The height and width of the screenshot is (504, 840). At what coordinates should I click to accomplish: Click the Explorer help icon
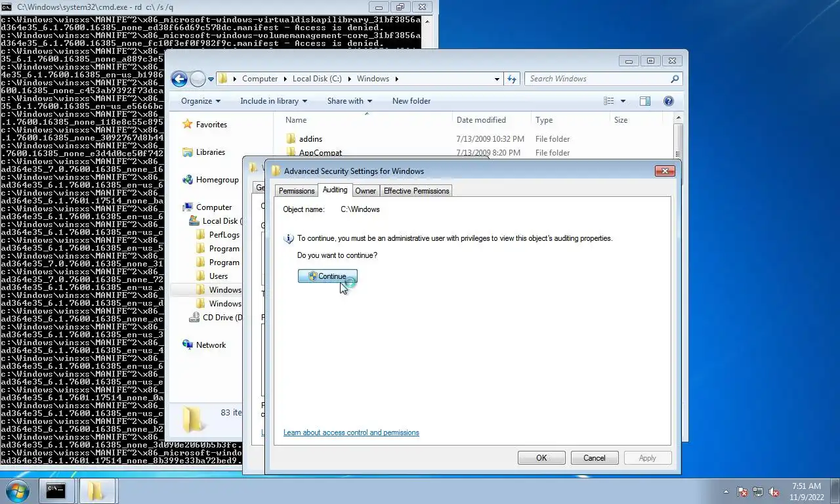pyautogui.click(x=669, y=101)
